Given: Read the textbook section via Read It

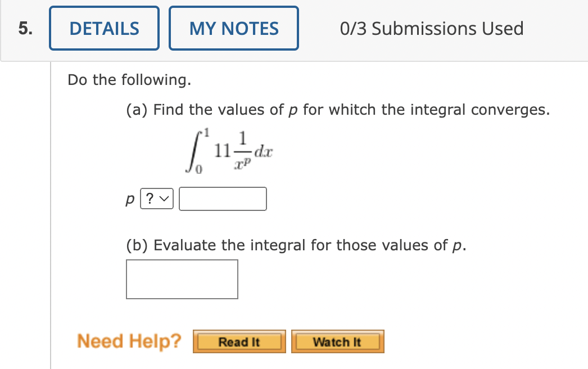Looking at the screenshot, I should click(239, 341).
